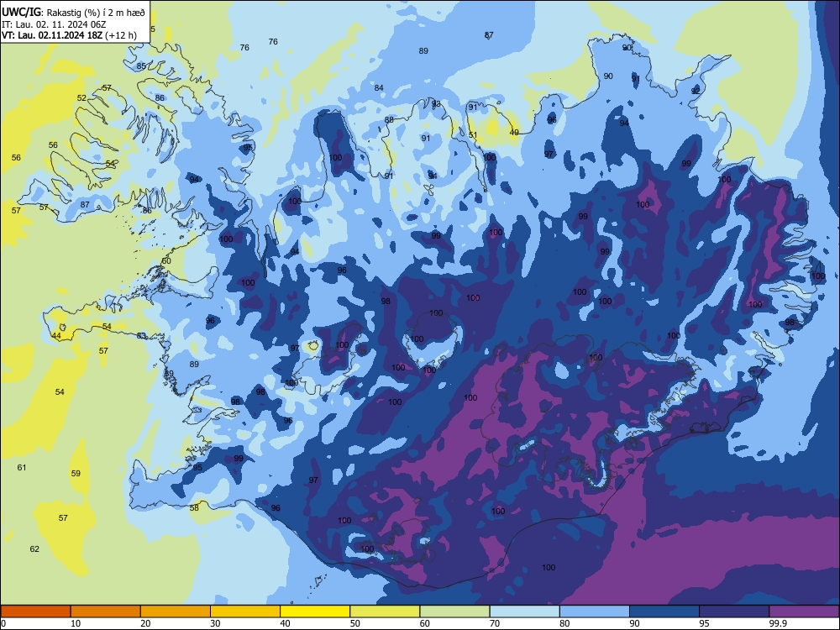This screenshot has height=630, width=840.
Task: Click the legend label '30'
Action: pos(215,623)
